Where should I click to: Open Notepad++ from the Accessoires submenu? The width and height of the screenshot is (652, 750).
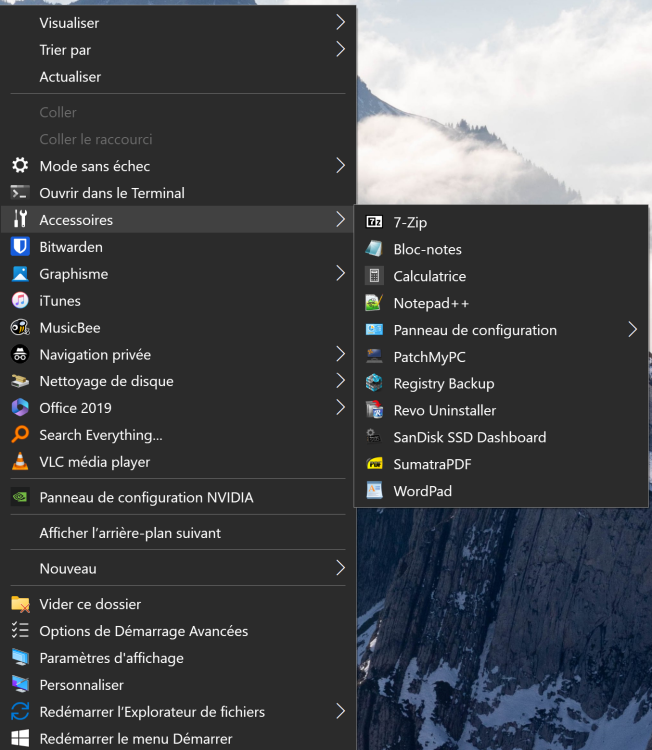(x=501, y=303)
